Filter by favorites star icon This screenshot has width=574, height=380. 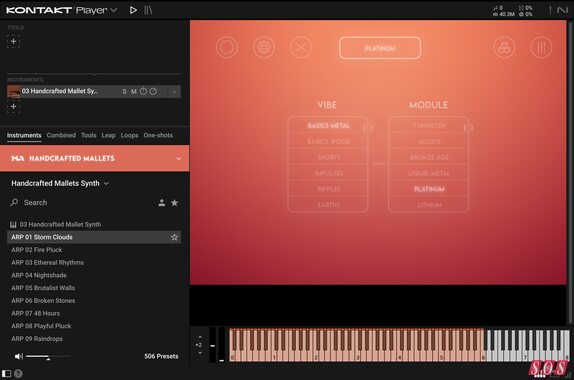pyautogui.click(x=175, y=202)
